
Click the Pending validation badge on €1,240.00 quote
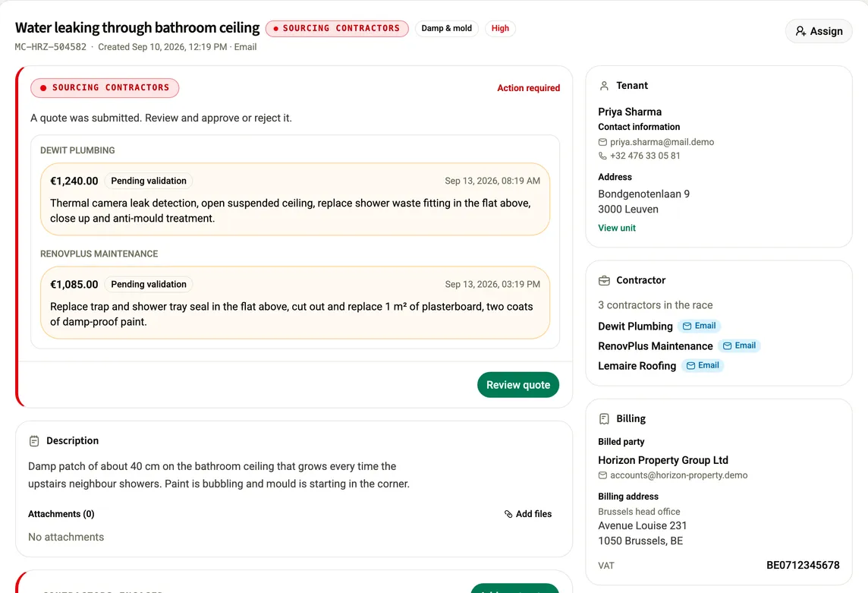click(x=149, y=181)
